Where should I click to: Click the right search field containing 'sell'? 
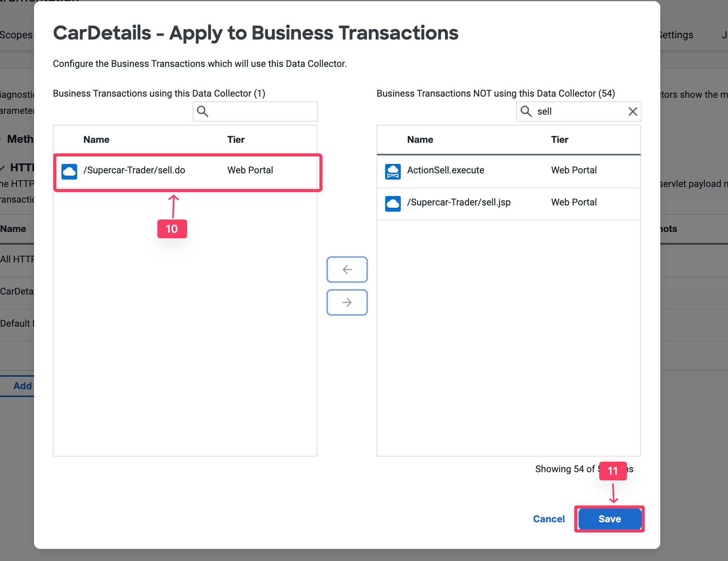(579, 111)
